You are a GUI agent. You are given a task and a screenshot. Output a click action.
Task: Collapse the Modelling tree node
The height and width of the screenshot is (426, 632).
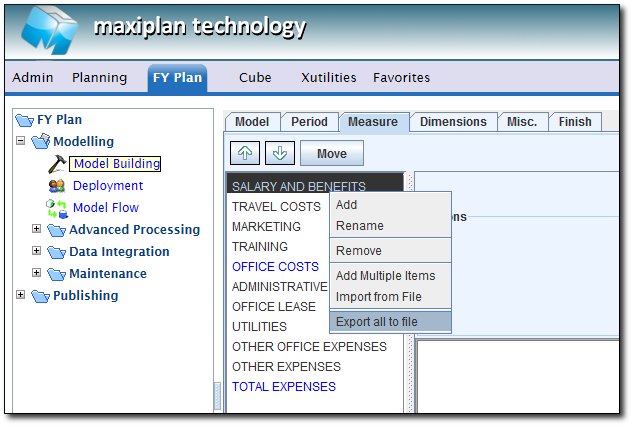21,142
